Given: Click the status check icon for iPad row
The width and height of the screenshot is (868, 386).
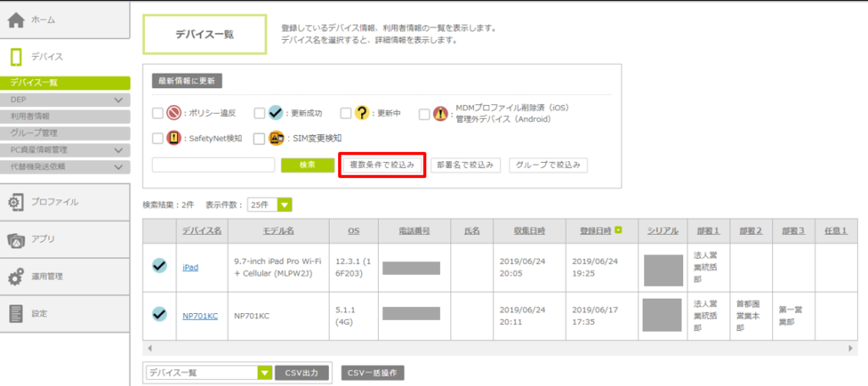Looking at the screenshot, I should 159,266.
